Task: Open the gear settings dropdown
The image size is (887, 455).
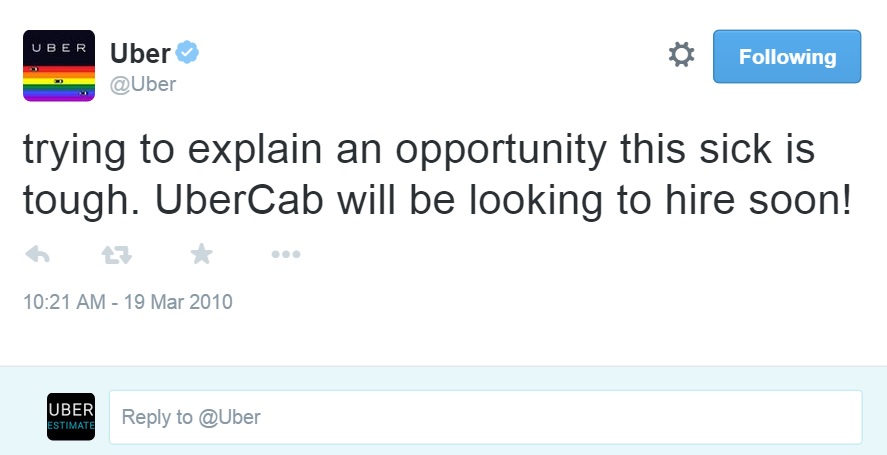Action: 681,56
